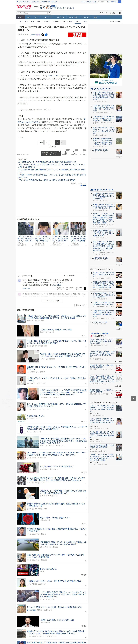Open the 渋野日向子 article link
The image size is (138, 644).
63,492
